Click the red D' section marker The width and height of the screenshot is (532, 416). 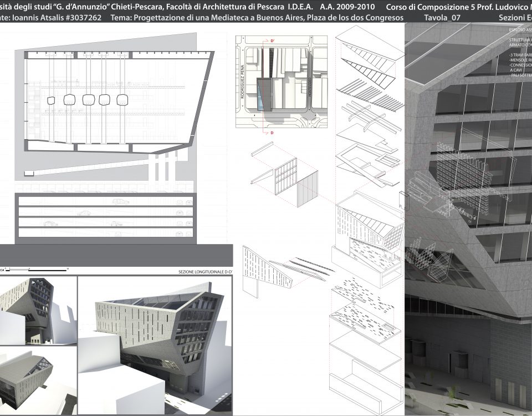(272, 40)
